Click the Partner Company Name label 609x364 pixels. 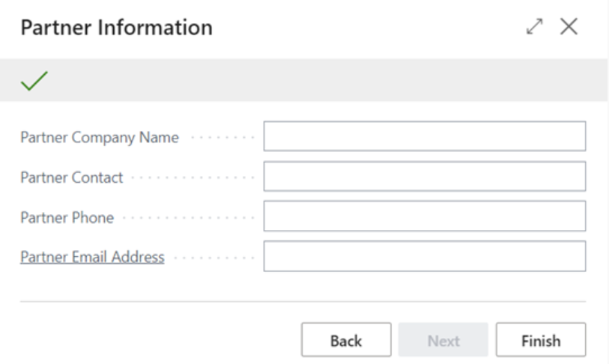click(100, 138)
